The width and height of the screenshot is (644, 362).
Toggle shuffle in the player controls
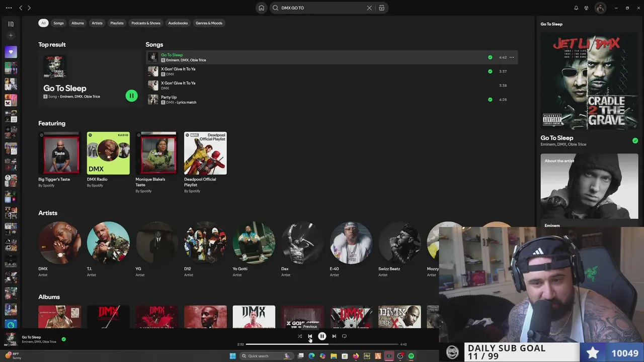[x=300, y=336]
